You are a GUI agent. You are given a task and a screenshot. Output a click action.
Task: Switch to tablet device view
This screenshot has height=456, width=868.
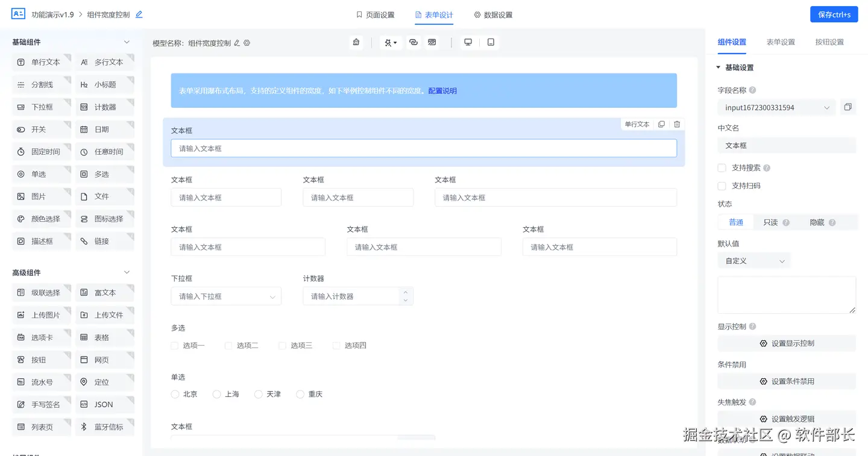pyautogui.click(x=491, y=42)
